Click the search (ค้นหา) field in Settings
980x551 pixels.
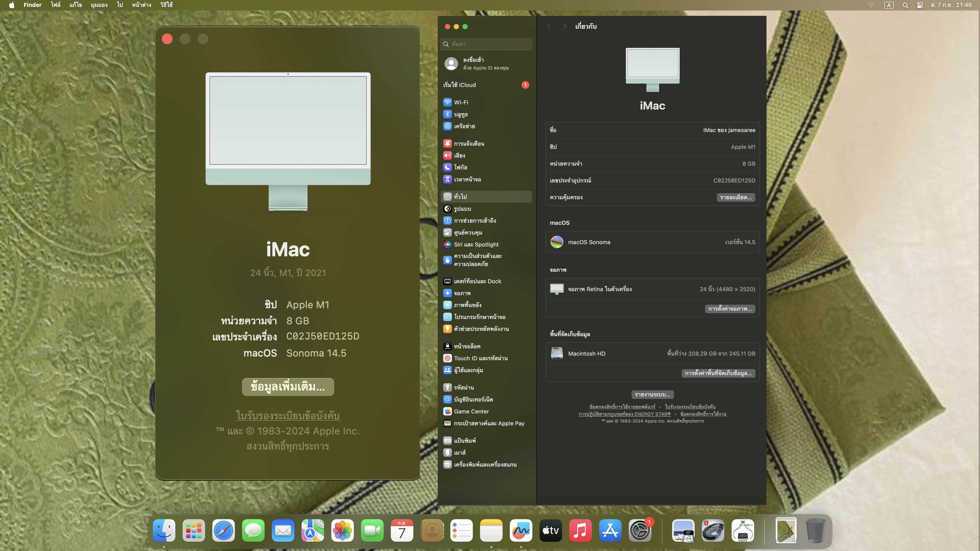(x=486, y=44)
